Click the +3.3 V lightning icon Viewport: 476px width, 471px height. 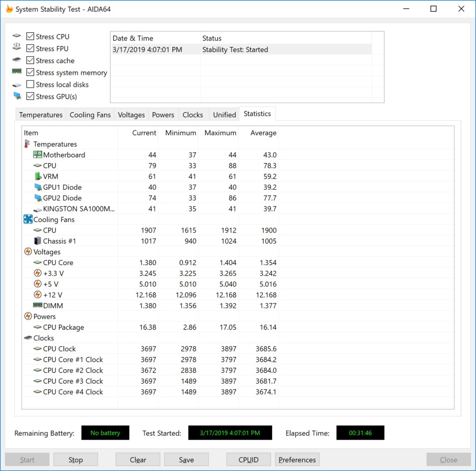(x=37, y=273)
